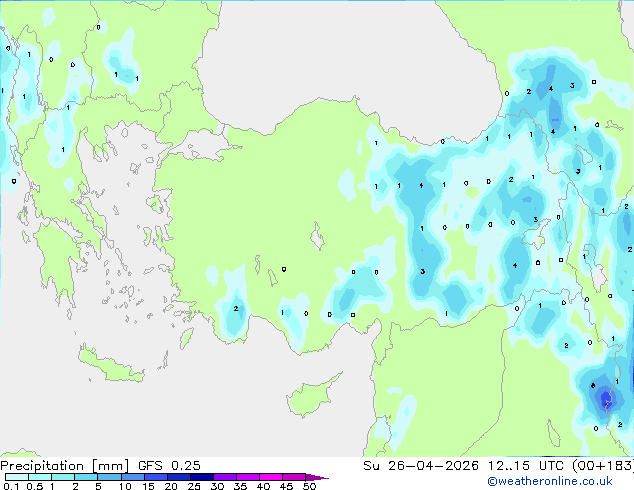Click the purple above-50 legend arrow
The width and height of the screenshot is (634, 490).
point(317,477)
